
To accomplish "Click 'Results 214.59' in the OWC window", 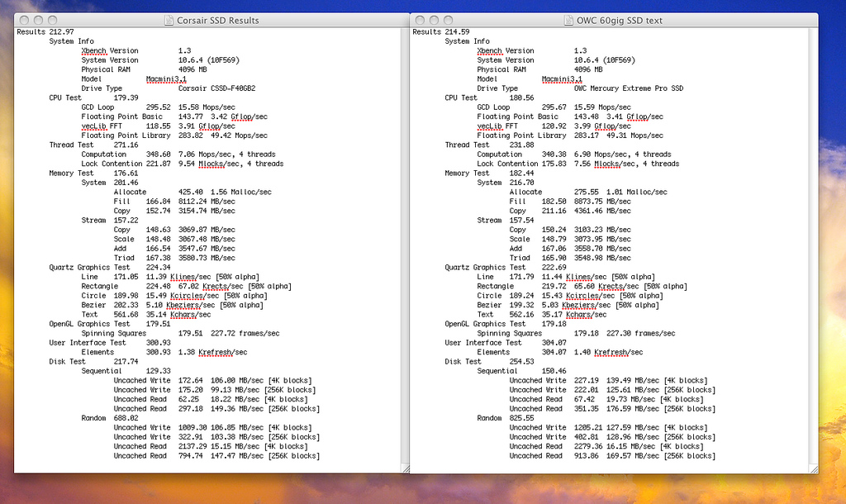I will pyautogui.click(x=441, y=32).
